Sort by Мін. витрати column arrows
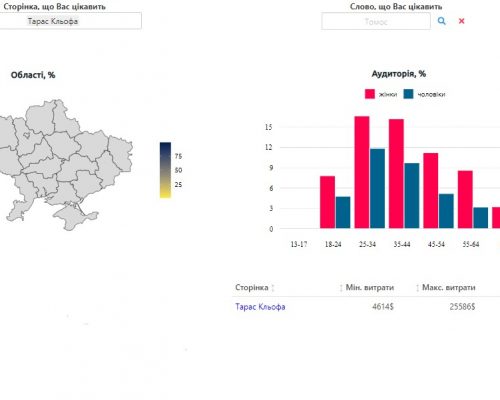The width and height of the screenshot is (500, 400). [341, 288]
